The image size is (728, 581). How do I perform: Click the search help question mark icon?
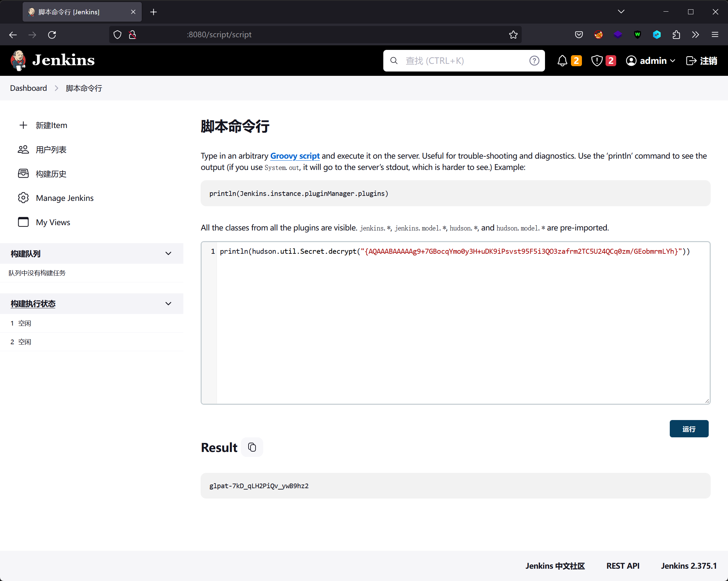click(x=534, y=61)
